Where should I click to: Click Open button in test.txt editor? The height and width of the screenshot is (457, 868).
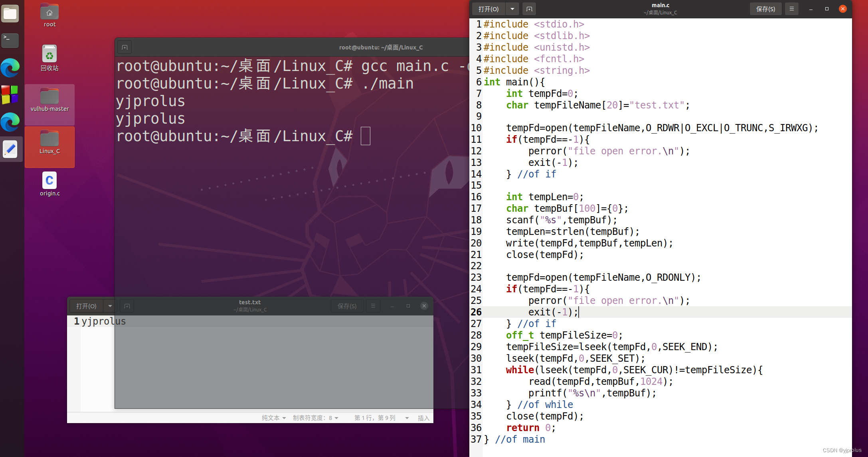(x=86, y=306)
